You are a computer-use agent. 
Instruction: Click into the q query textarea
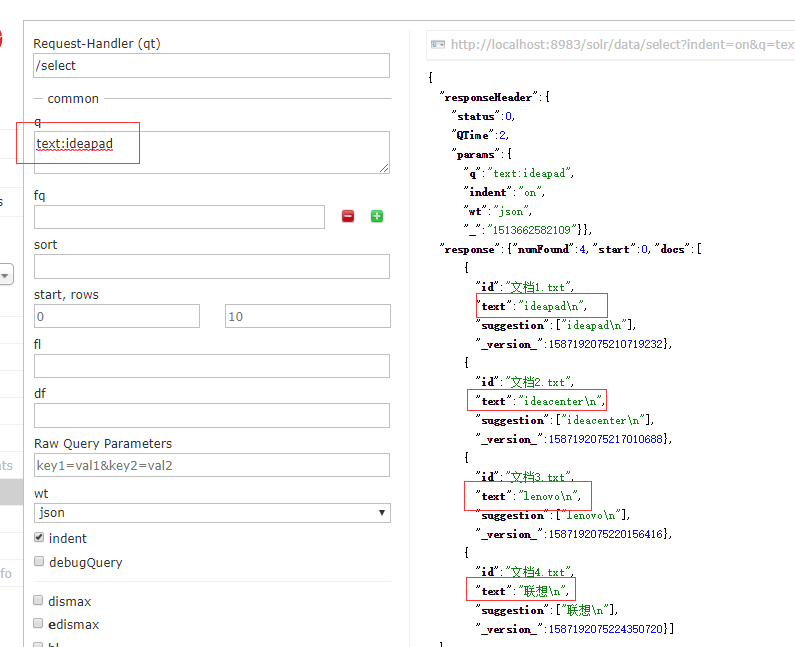coord(211,153)
